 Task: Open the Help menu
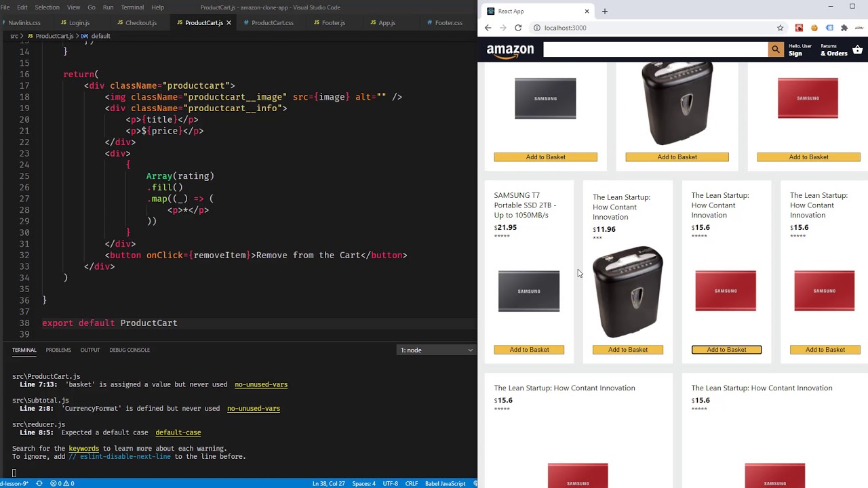pyautogui.click(x=158, y=7)
